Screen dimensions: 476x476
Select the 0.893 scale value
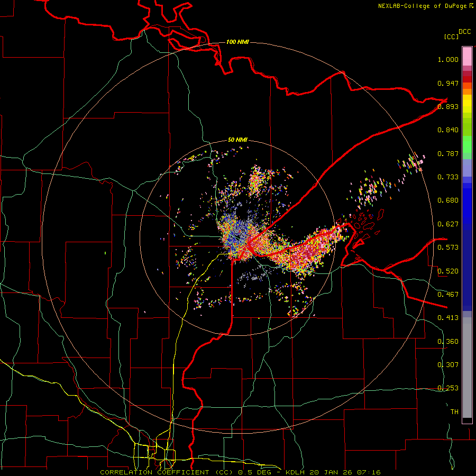pos(448,106)
